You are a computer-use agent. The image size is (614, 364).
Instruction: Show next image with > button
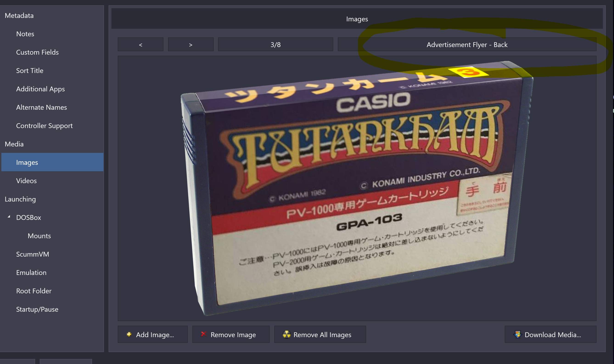(191, 44)
